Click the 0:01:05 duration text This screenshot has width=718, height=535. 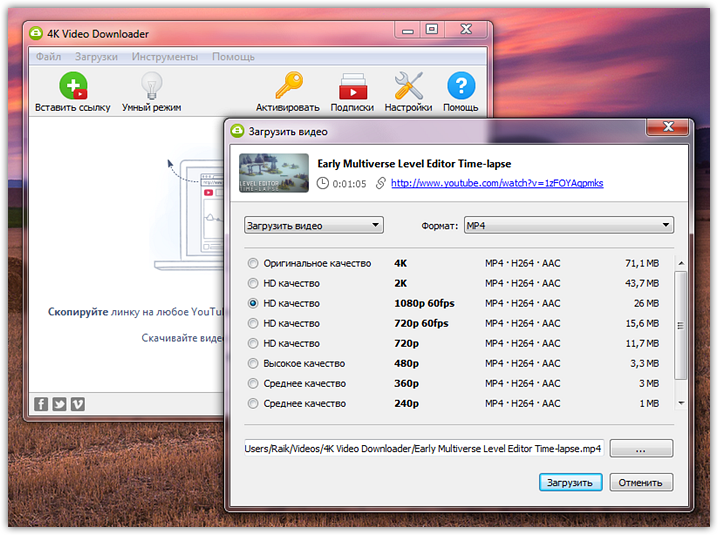click(349, 184)
